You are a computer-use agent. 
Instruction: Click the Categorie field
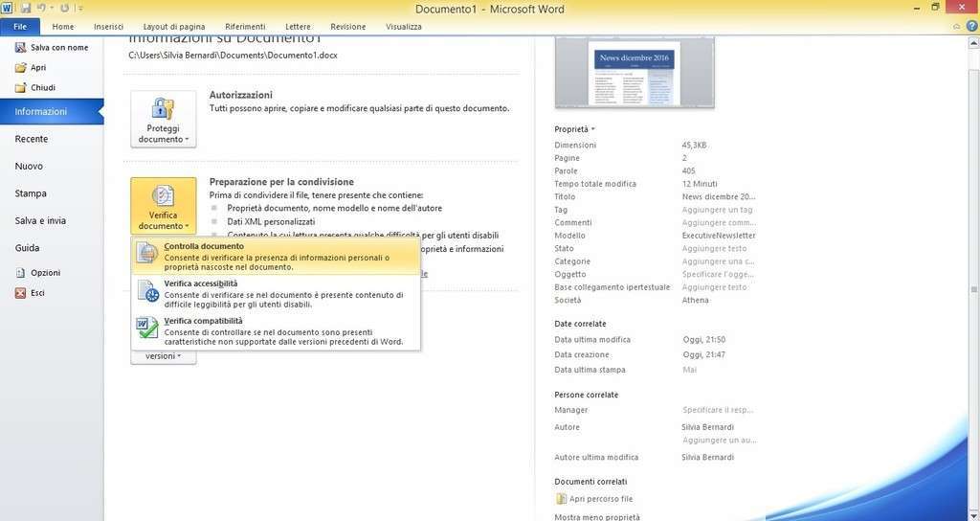tap(718, 261)
